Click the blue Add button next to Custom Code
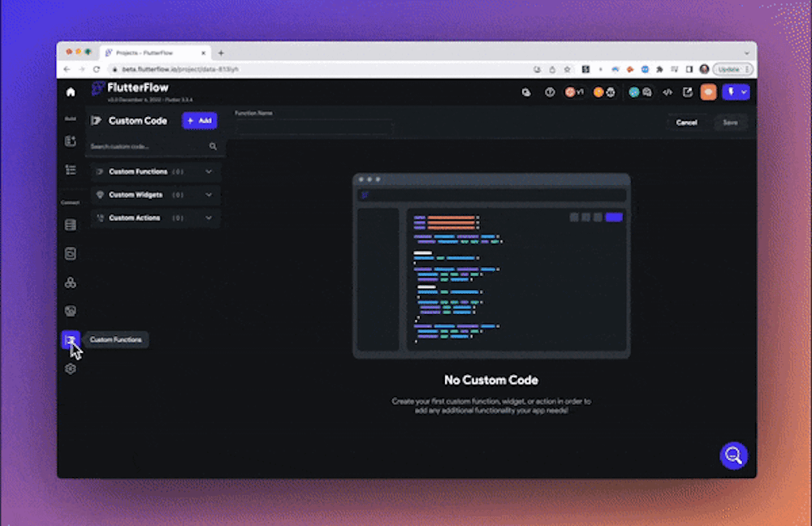The width and height of the screenshot is (812, 526). (x=200, y=121)
